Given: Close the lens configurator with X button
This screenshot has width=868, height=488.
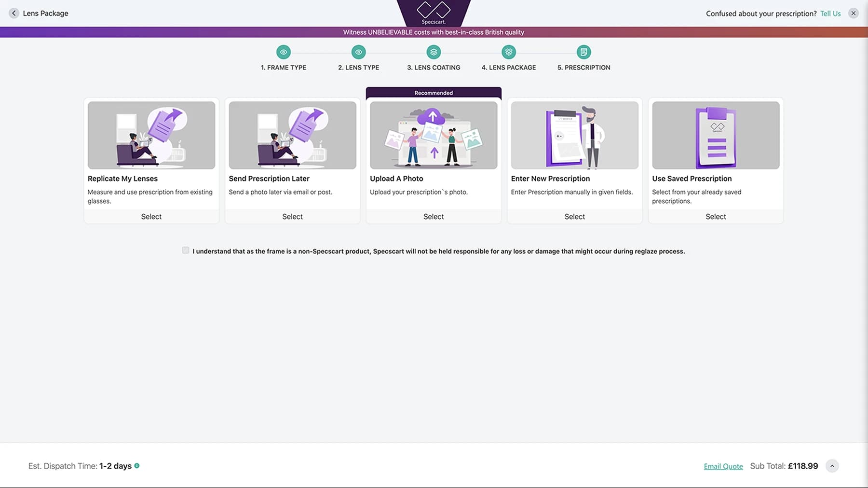Looking at the screenshot, I should click(x=853, y=13).
